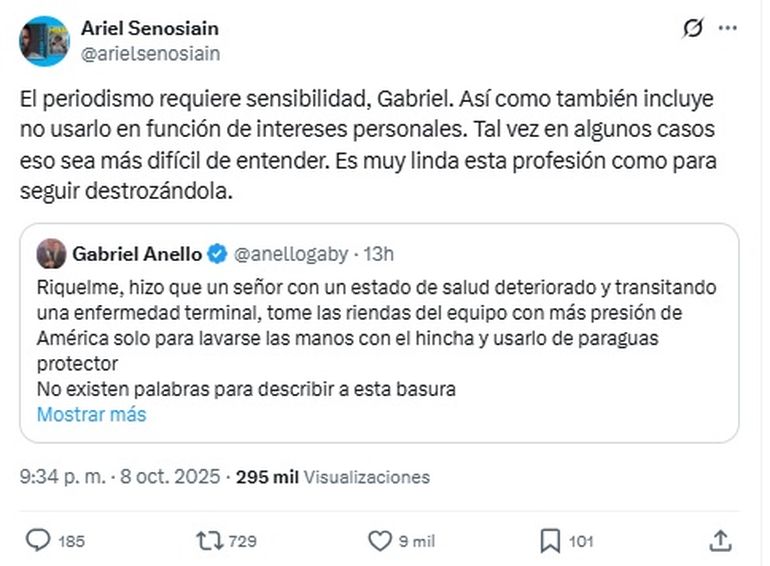Click the 729 reposts count
The image size is (770, 566).
(242, 541)
